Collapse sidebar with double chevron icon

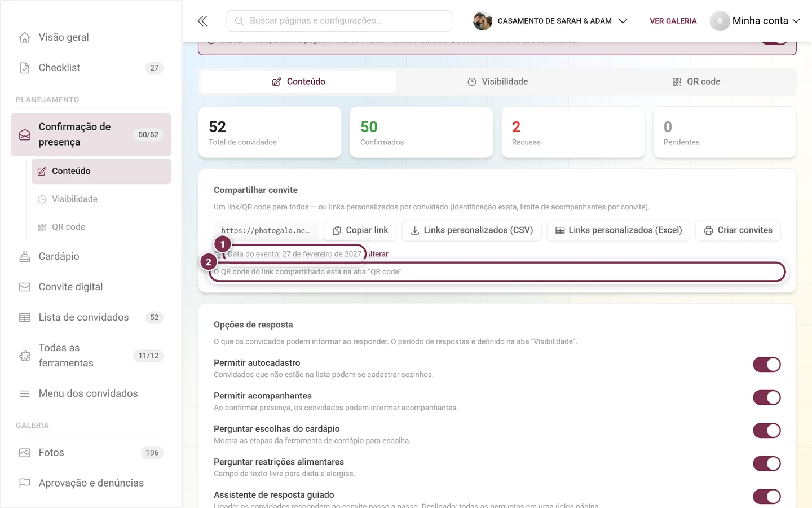point(202,21)
